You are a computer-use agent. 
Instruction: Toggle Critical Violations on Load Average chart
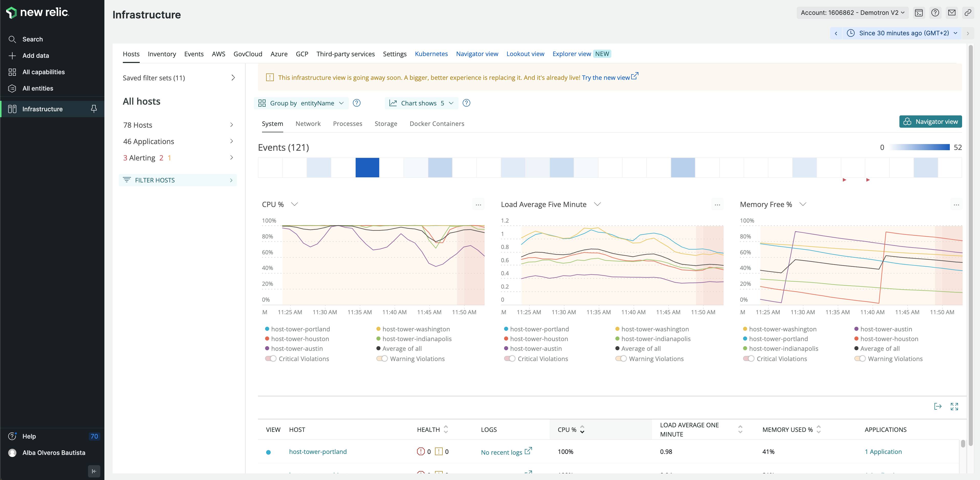click(510, 359)
